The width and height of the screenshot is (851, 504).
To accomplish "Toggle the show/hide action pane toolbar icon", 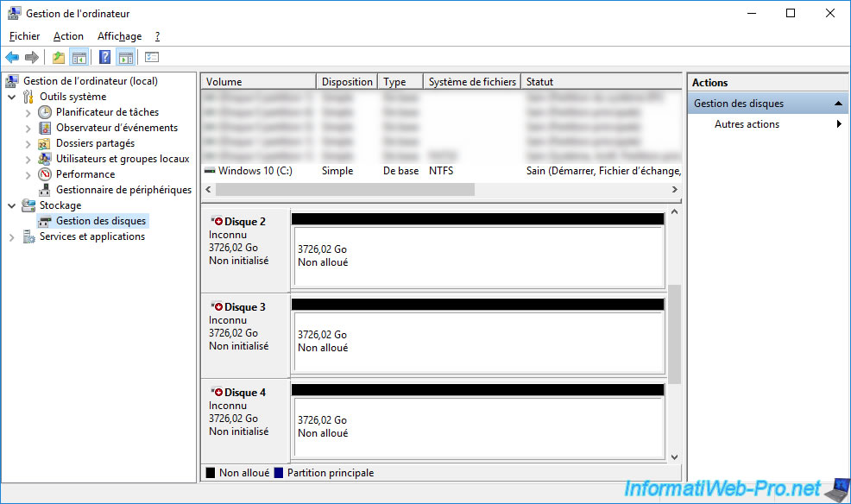I will (x=126, y=58).
